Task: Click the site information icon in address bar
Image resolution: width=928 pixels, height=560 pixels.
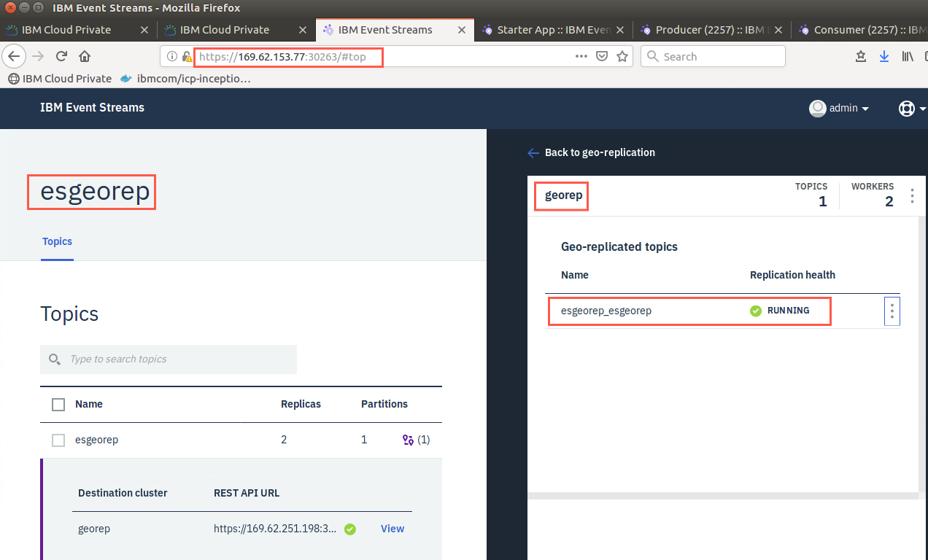Action: [x=172, y=56]
